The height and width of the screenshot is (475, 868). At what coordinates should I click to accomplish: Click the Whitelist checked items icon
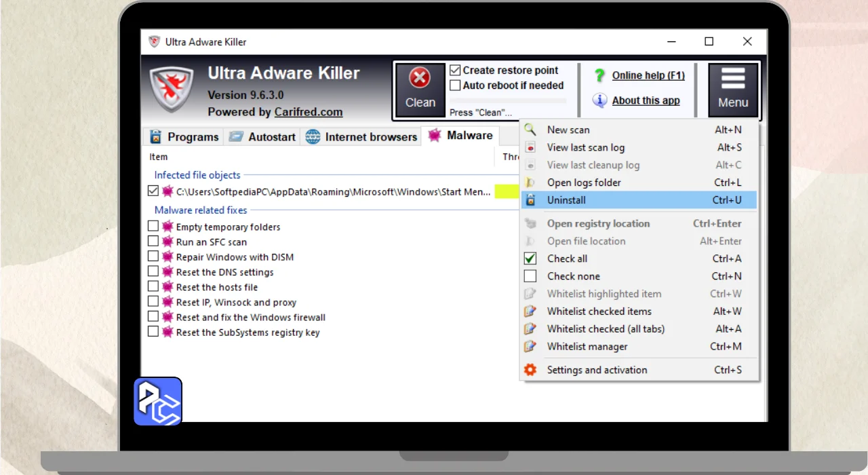(530, 311)
